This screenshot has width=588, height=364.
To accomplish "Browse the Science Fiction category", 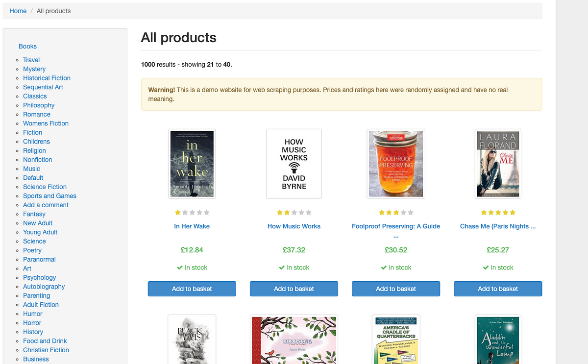I will tap(45, 187).
